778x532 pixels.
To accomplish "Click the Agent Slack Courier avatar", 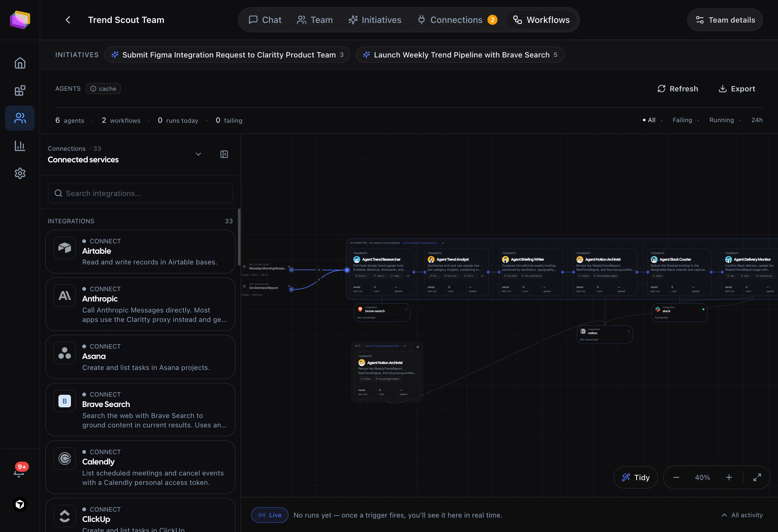I will pyautogui.click(x=654, y=259).
